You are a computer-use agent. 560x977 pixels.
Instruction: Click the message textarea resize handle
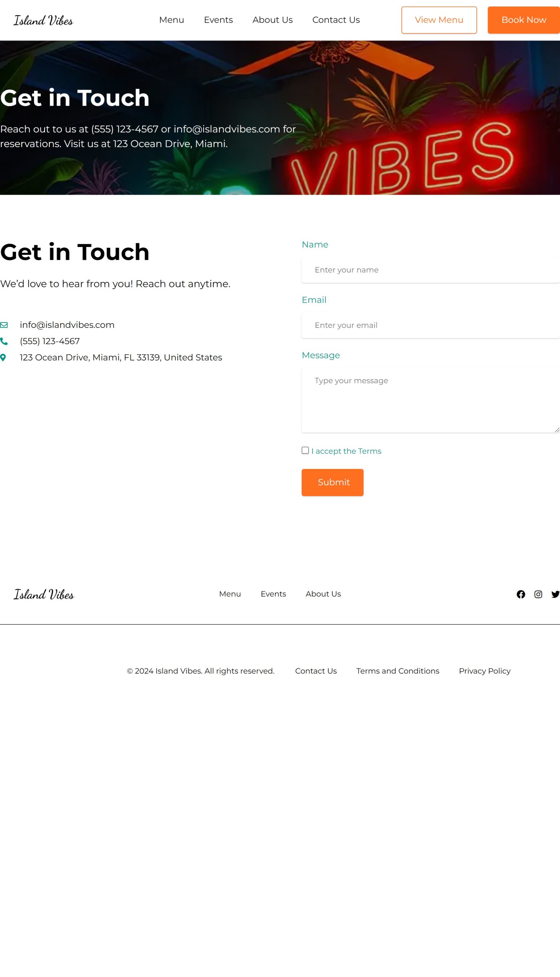coord(557,429)
